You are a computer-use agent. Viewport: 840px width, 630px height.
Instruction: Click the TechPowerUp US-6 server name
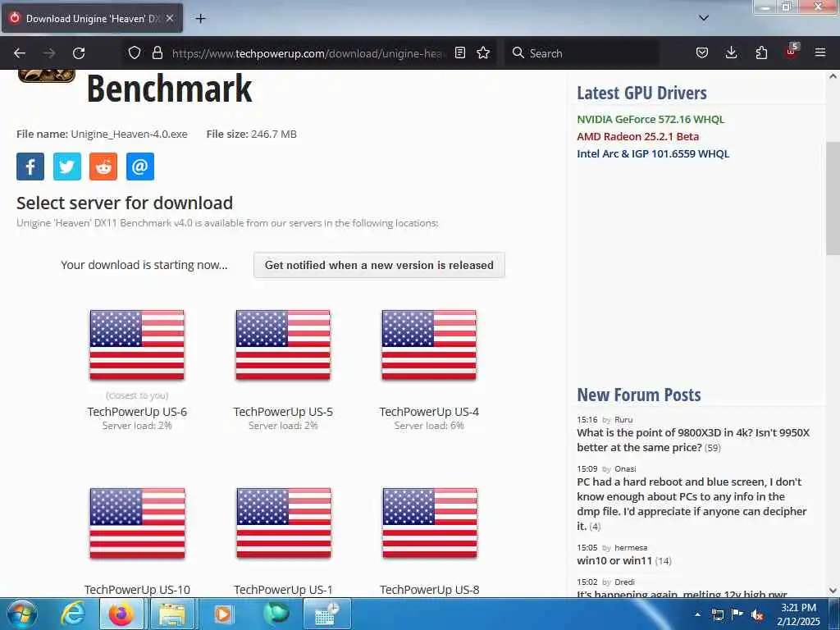coord(137,412)
